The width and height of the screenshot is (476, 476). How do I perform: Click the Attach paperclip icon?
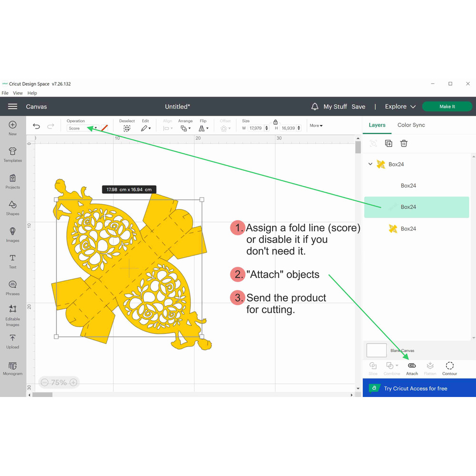pyautogui.click(x=412, y=366)
